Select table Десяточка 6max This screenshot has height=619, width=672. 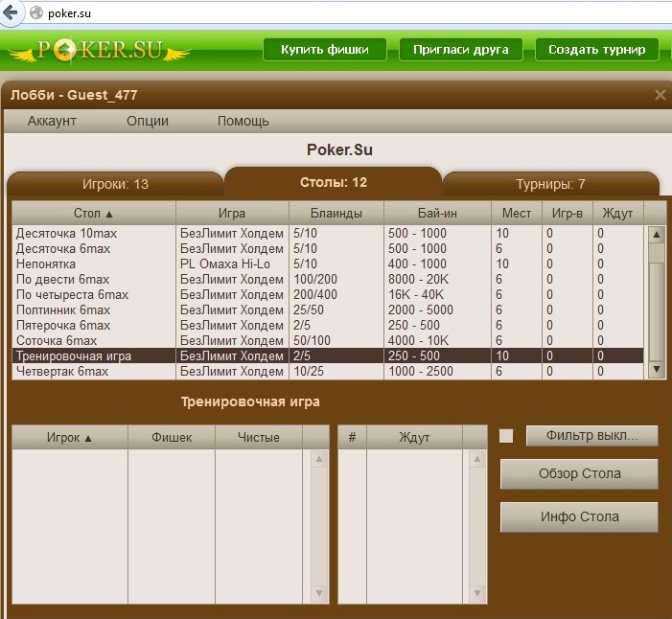pyautogui.click(x=328, y=249)
